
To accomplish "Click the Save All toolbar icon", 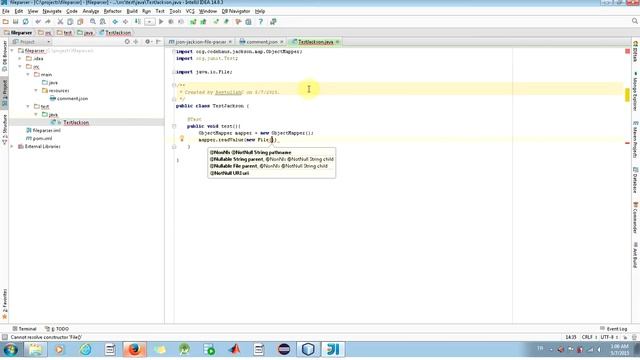I will coord(16,22).
